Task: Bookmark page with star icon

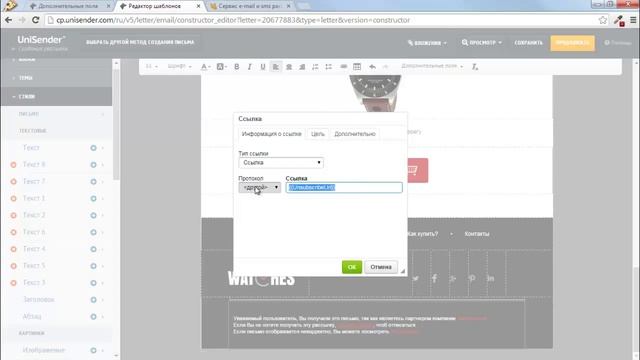Action: coord(603,20)
